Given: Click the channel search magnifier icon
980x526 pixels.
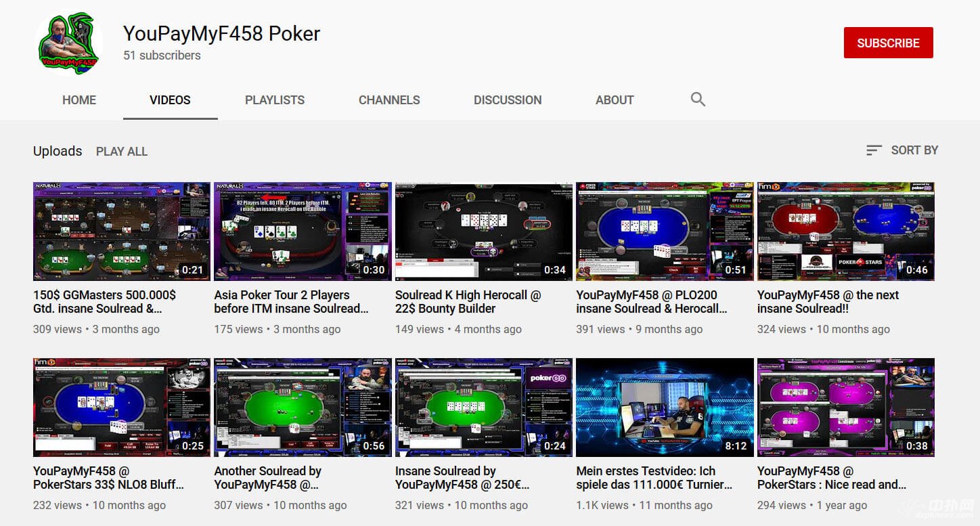Looking at the screenshot, I should (x=698, y=100).
